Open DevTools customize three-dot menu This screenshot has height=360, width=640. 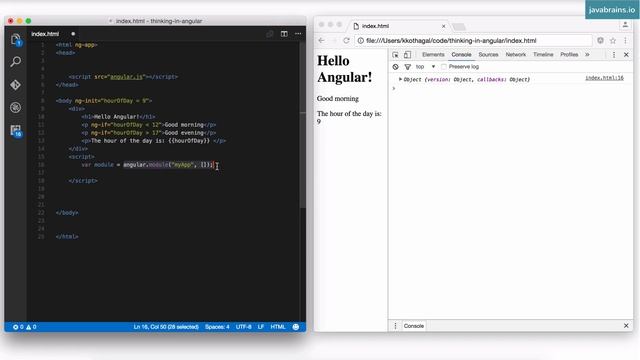(x=614, y=55)
